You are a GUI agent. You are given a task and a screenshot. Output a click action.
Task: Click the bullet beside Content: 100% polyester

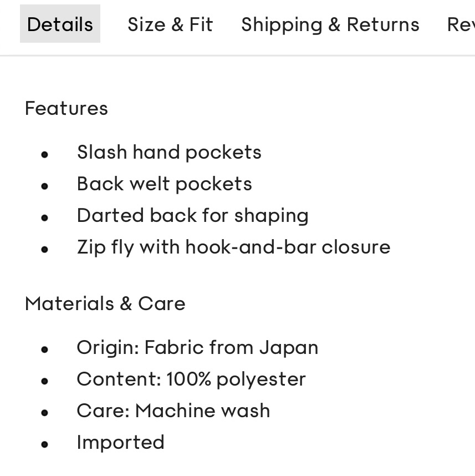[44, 381]
